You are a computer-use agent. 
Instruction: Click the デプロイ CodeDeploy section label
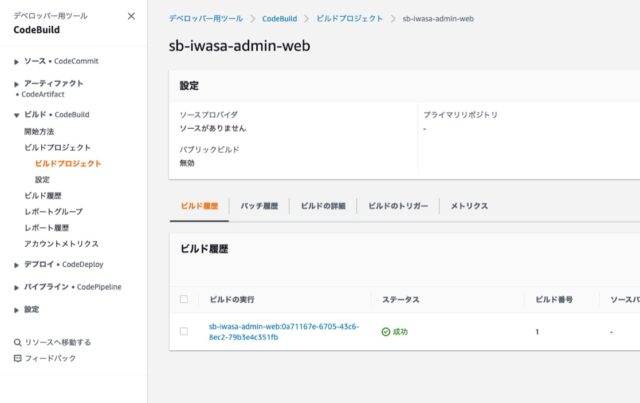click(64, 265)
